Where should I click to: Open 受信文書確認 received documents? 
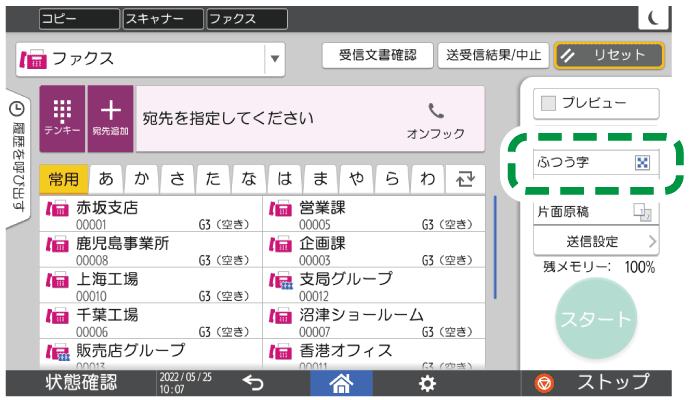click(378, 55)
